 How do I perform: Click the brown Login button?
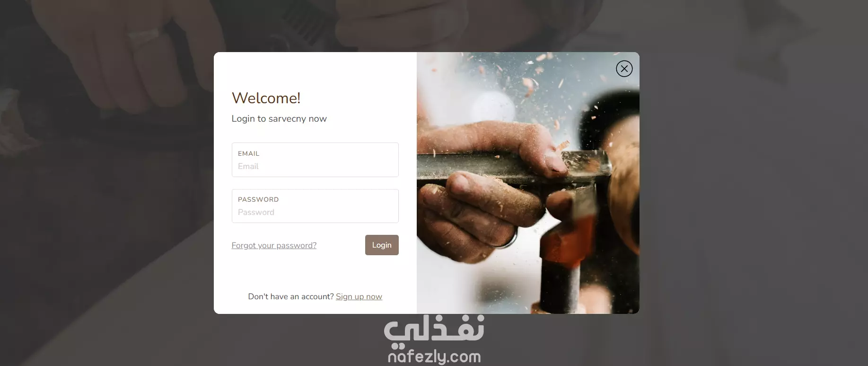point(382,245)
